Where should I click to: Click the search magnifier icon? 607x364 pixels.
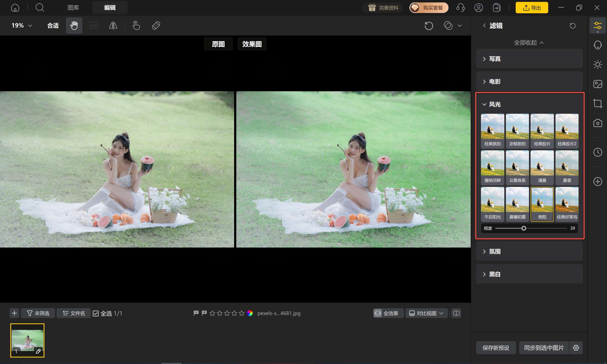coord(40,8)
